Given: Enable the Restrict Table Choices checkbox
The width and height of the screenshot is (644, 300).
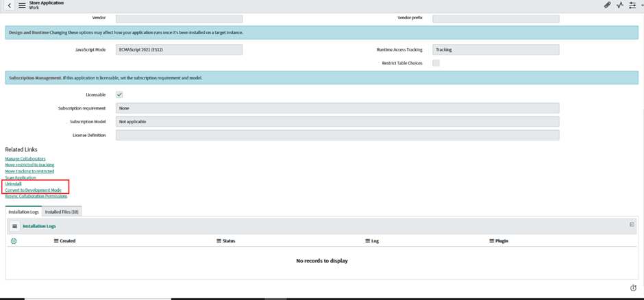Looking at the screenshot, I should tap(436, 63).
